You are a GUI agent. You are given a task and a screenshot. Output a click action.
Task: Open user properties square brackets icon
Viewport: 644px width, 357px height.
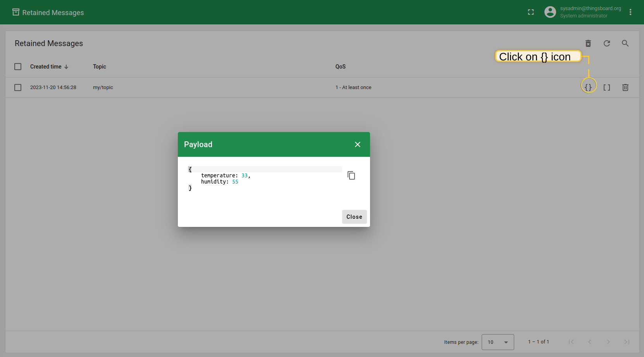click(x=607, y=88)
